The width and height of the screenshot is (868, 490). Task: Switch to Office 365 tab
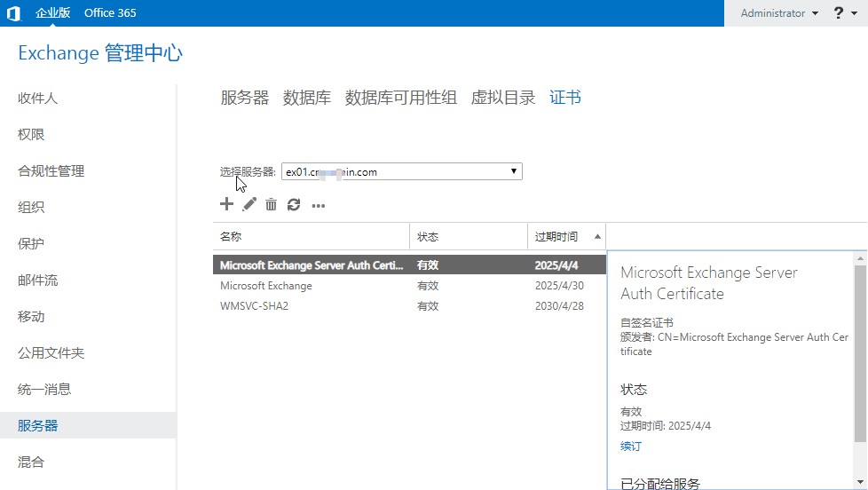[x=110, y=12]
